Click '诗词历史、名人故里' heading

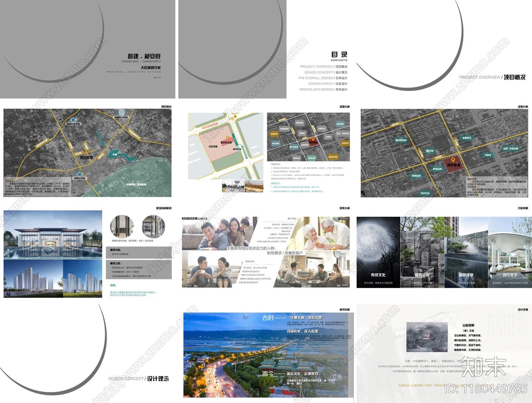click(302, 331)
